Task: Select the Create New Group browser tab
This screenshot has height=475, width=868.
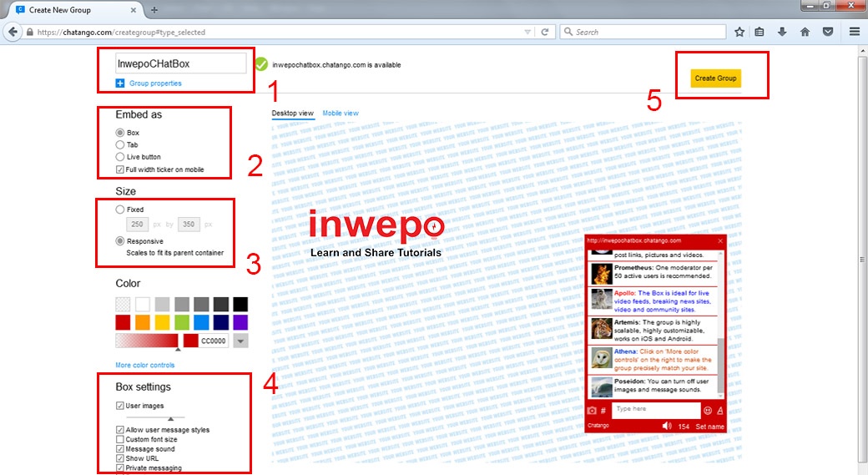Action: click(75, 10)
